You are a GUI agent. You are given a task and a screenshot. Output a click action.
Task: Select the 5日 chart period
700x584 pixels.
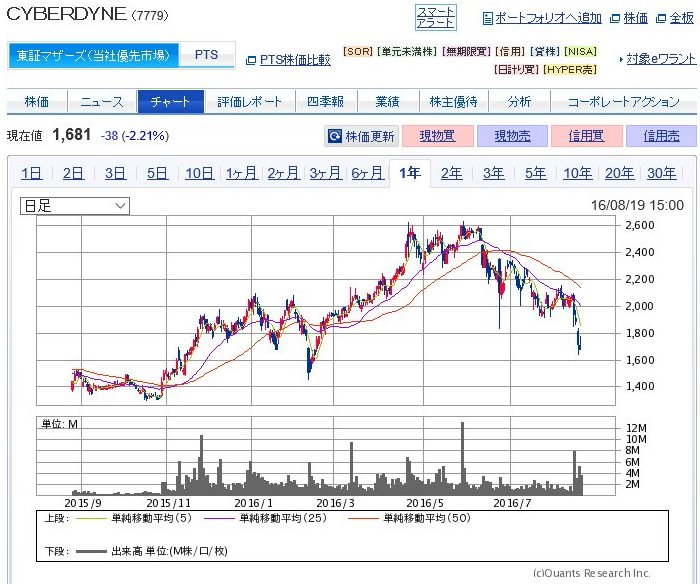pos(158,173)
